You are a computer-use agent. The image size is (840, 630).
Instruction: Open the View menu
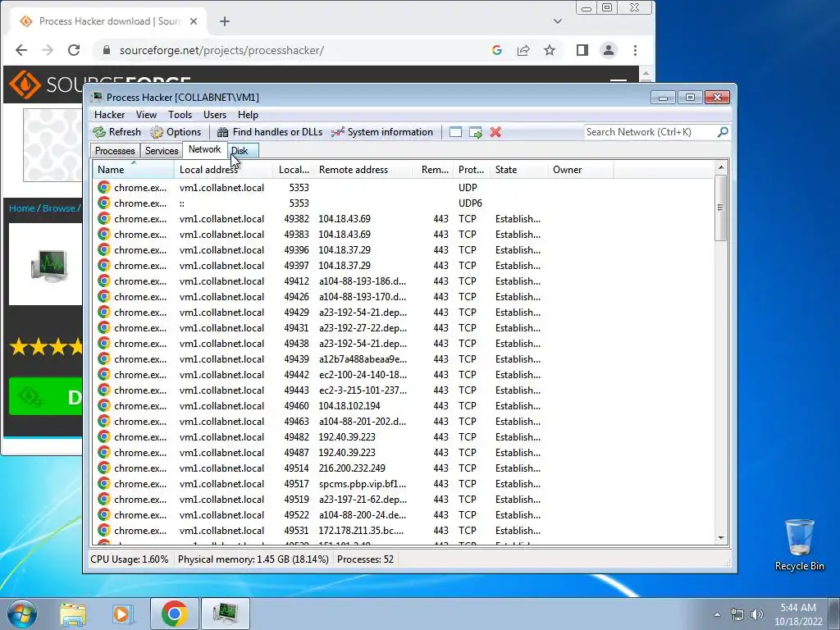(146, 115)
